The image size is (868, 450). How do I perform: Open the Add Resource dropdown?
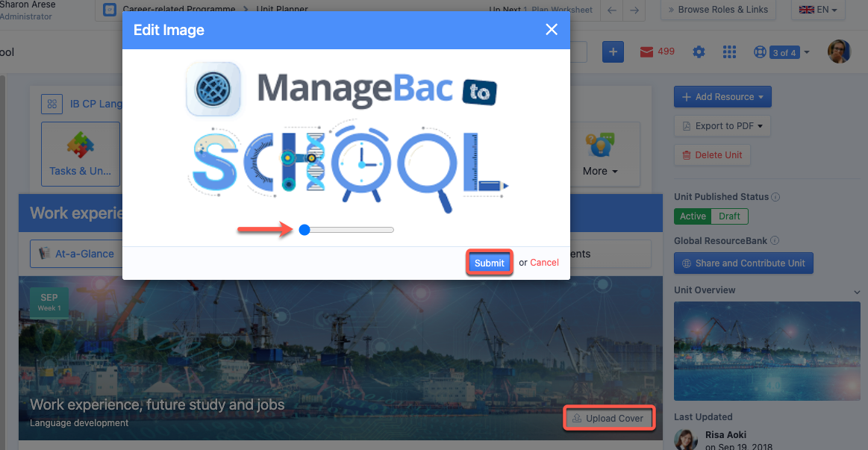[x=722, y=97]
